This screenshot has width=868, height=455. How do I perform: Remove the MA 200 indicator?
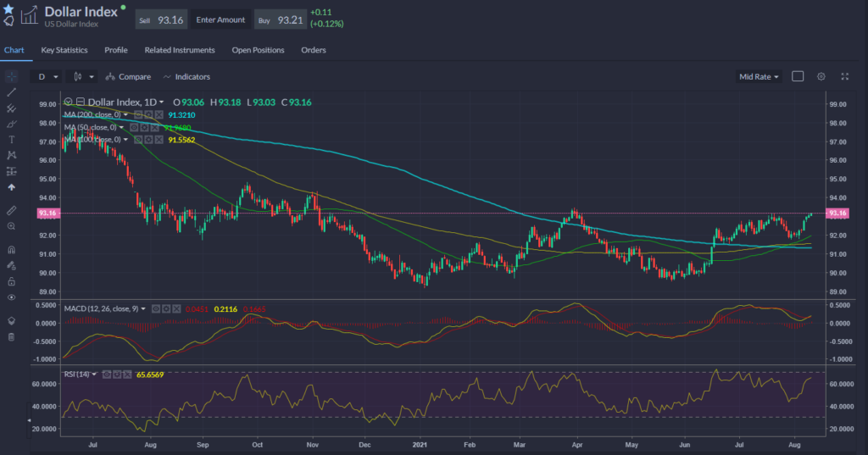click(x=159, y=114)
